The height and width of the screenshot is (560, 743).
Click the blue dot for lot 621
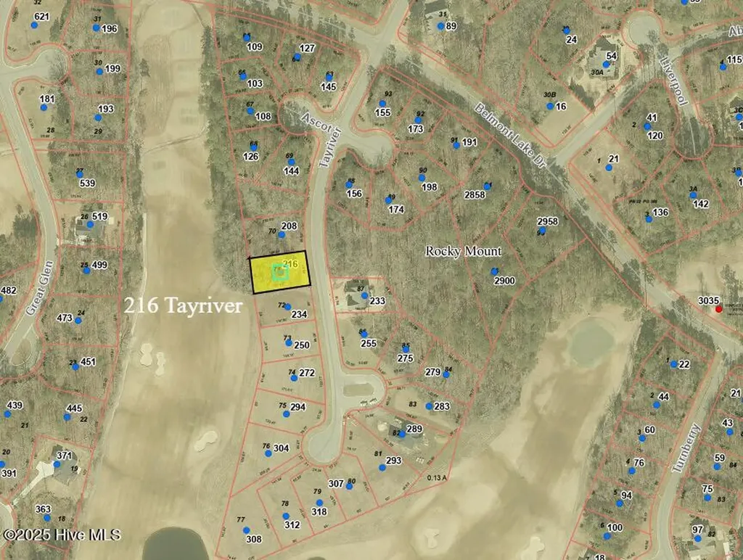pos(34,25)
